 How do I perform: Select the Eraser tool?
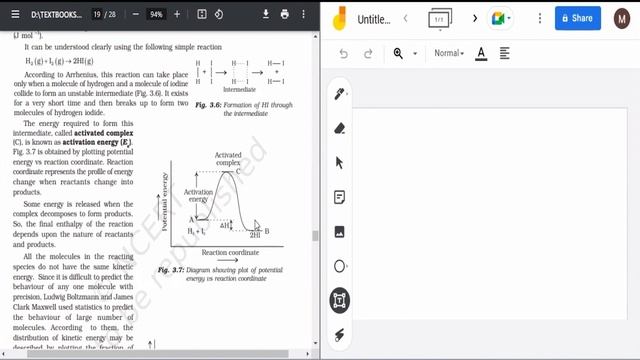click(x=340, y=129)
